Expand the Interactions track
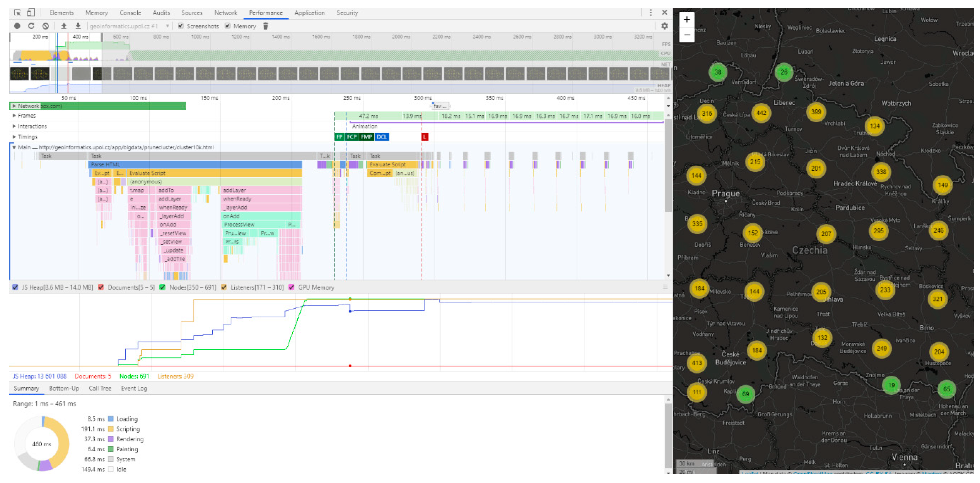The image size is (980, 483). (x=14, y=126)
